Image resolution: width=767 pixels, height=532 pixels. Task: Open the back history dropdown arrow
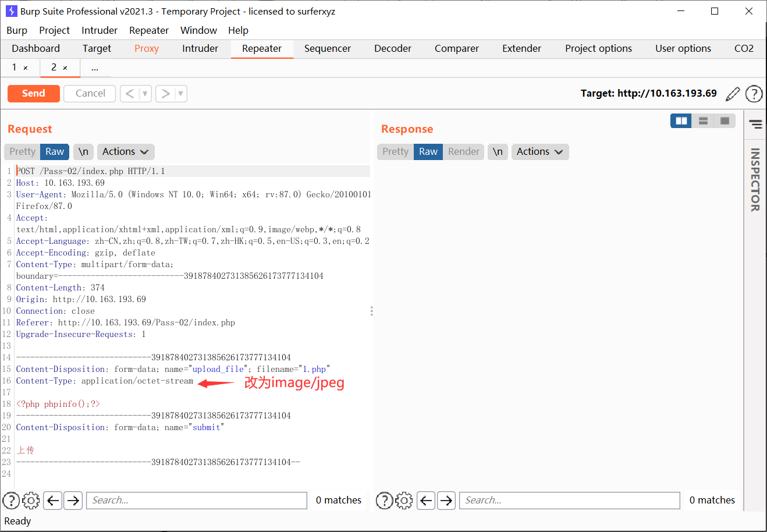coord(145,93)
